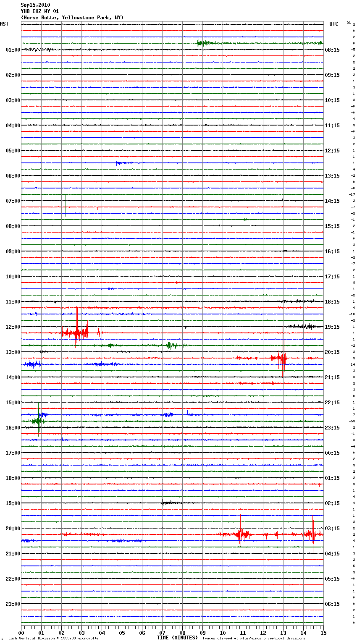Click the 16:00 MST time label

(13, 428)
